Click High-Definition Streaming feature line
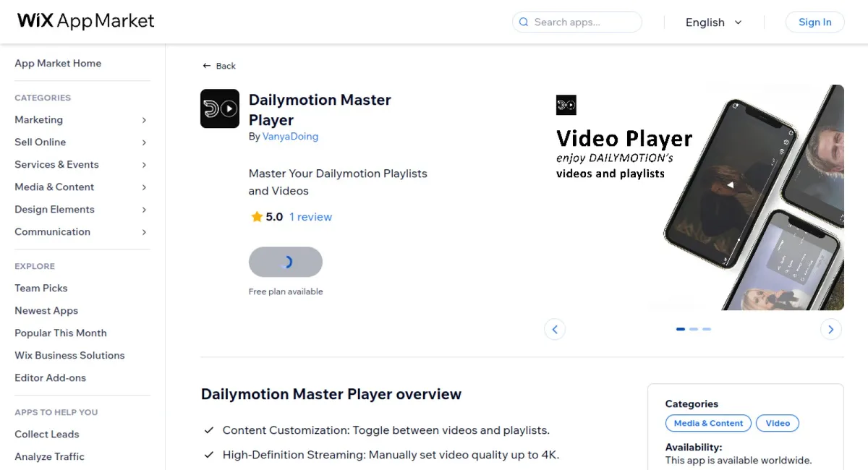This screenshot has width=868, height=470. [391, 456]
